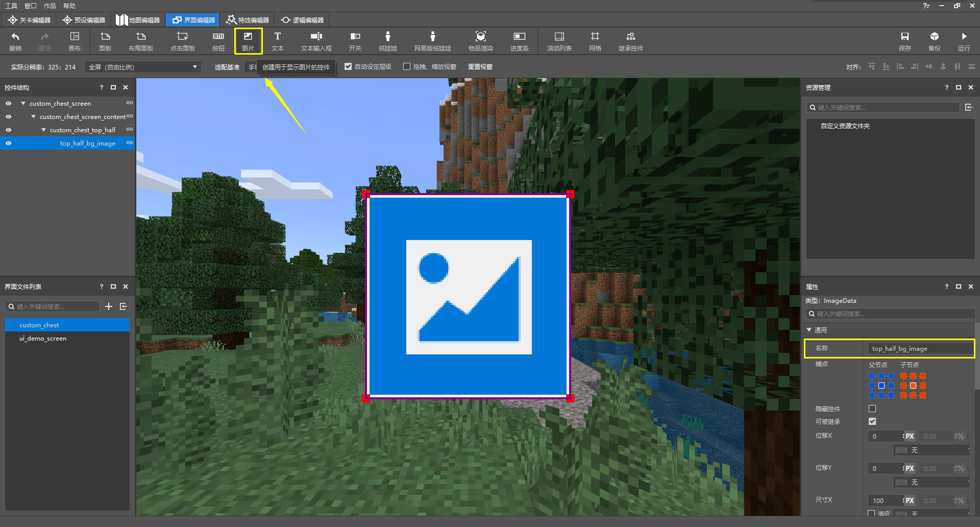The height and width of the screenshot is (527, 980).
Task: Toggle visibility of custom_chest_screen
Action: pyautogui.click(x=9, y=103)
